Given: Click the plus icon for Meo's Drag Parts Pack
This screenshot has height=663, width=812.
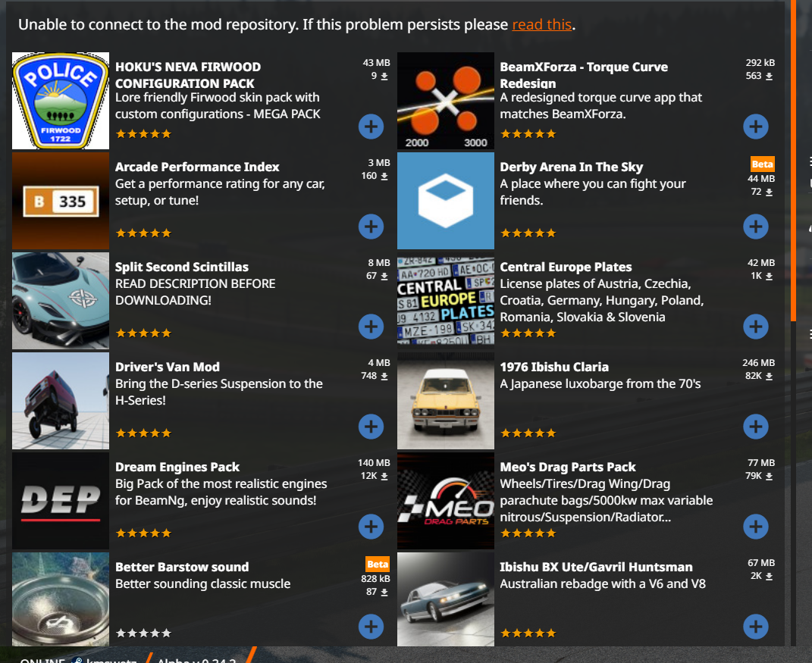Looking at the screenshot, I should coord(756,527).
